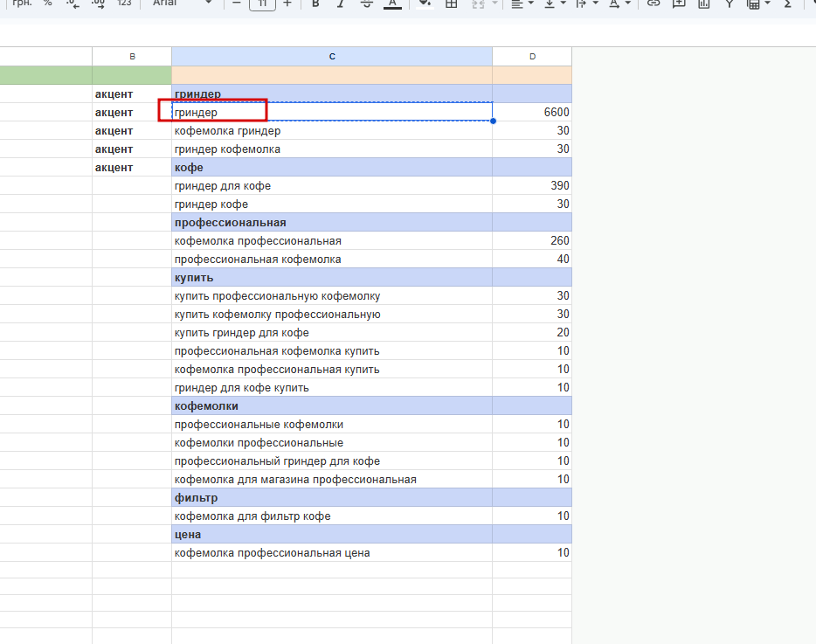This screenshot has width=816, height=644.
Task: Insert a comment using toolbar icon
Action: pos(679,3)
